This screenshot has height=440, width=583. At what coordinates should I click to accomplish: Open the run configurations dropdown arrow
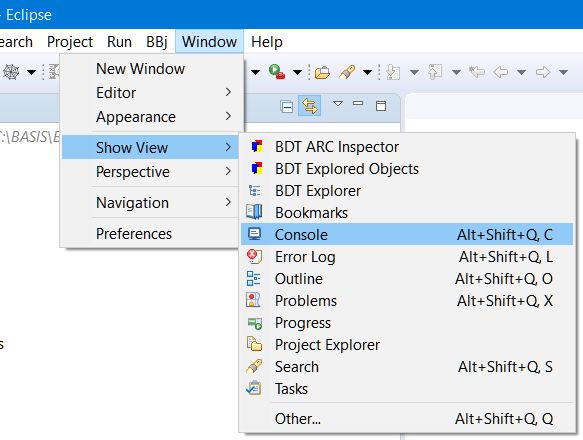[297, 72]
